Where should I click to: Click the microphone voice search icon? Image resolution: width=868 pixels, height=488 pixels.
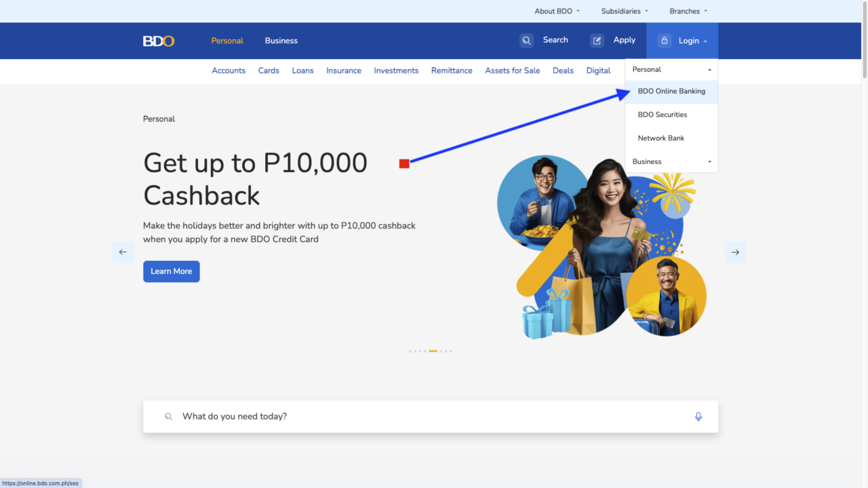coord(698,416)
